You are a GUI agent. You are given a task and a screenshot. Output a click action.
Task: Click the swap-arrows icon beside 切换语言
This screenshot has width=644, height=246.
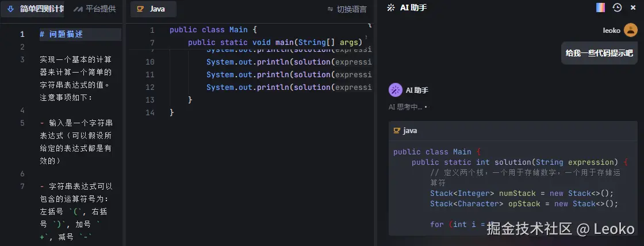point(330,9)
